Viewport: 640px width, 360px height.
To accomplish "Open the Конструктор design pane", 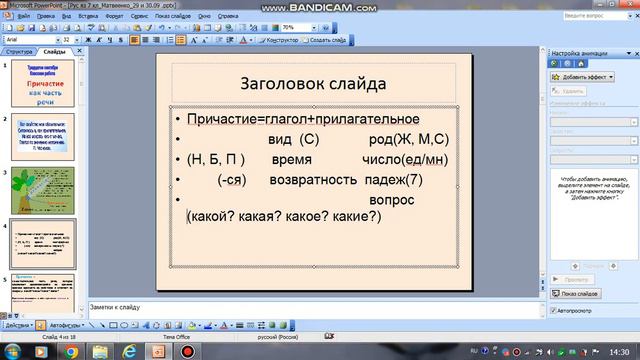I will click(x=278, y=40).
